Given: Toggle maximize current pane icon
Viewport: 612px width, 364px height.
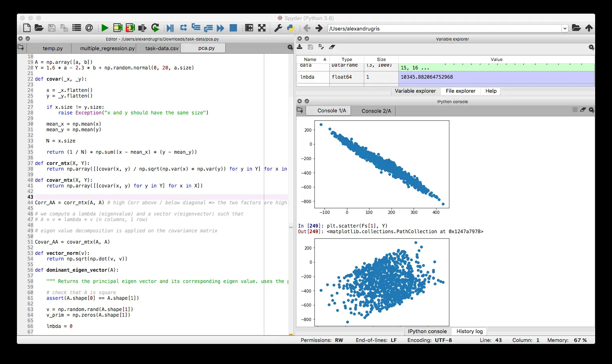Looking at the screenshot, I should point(249,28).
